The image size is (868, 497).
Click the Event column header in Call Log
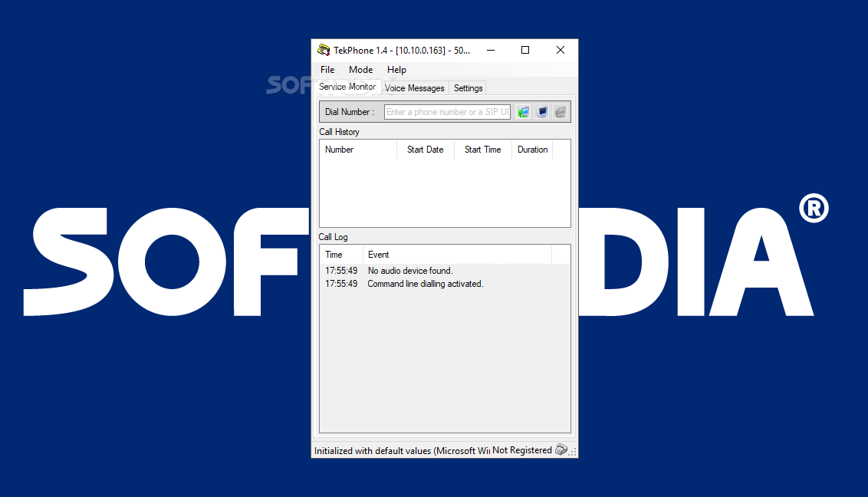[x=457, y=255]
